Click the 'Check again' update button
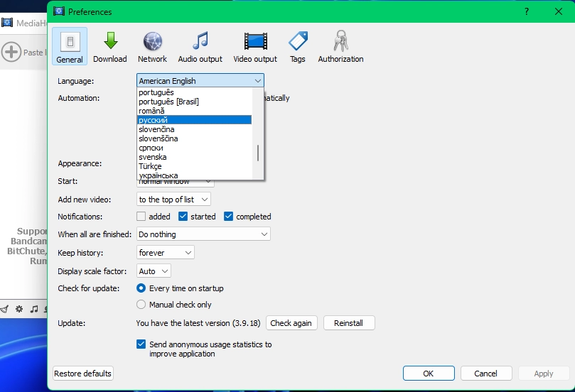Screen dimensions: 575x392 (291, 323)
